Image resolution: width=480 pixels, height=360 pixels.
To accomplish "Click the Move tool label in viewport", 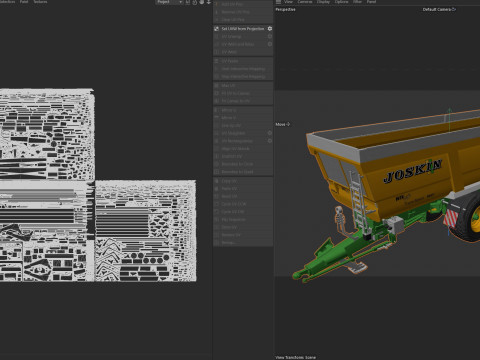I will click(x=280, y=124).
